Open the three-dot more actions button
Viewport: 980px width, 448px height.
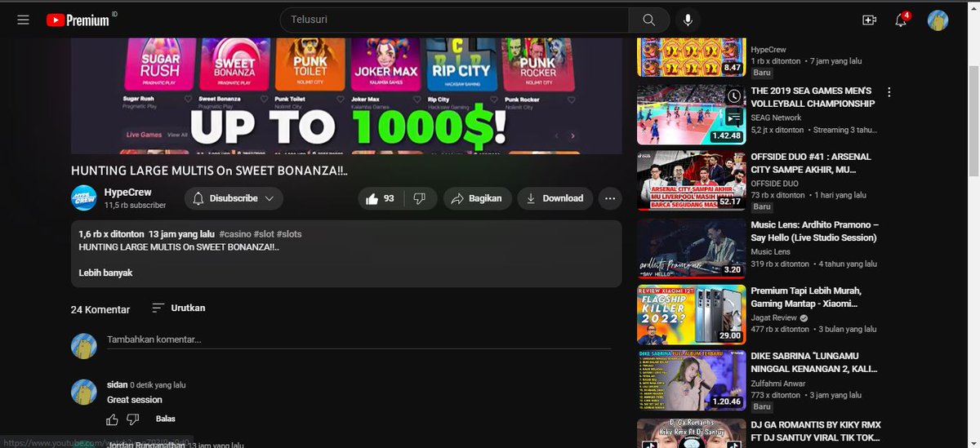[x=610, y=198]
